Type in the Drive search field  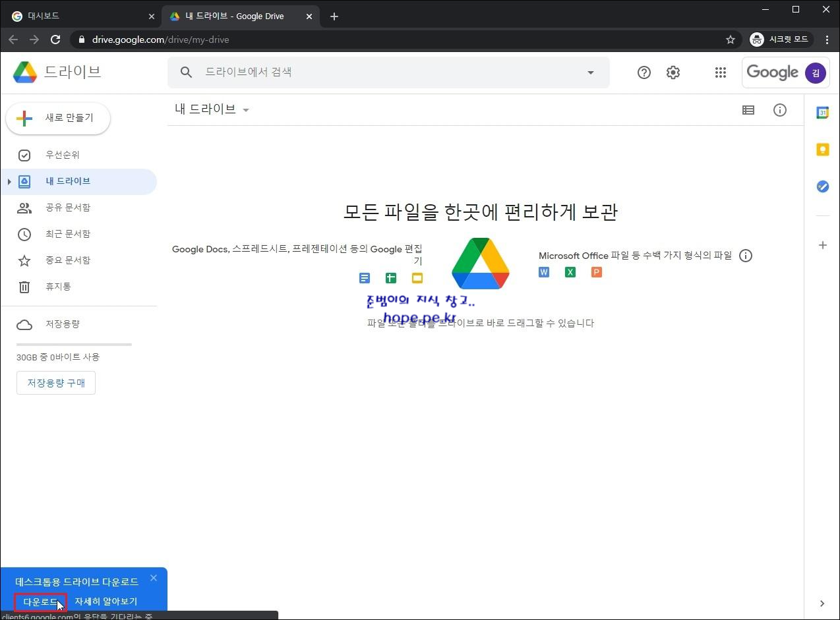tap(389, 72)
